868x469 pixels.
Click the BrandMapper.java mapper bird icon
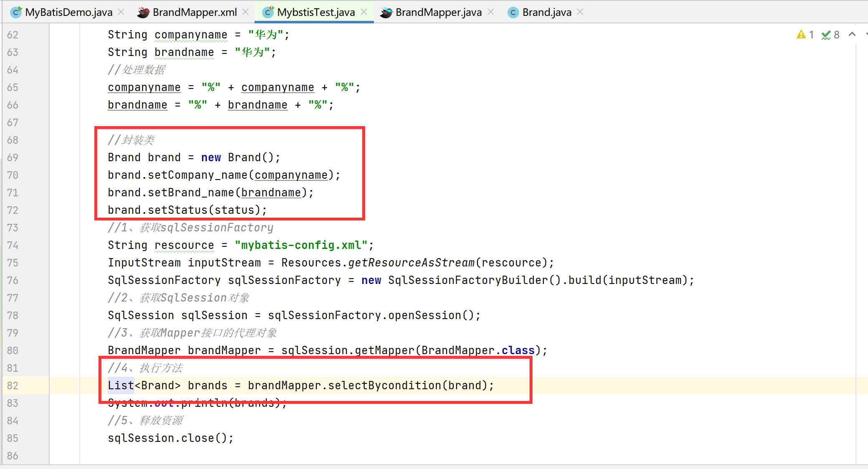coord(386,13)
